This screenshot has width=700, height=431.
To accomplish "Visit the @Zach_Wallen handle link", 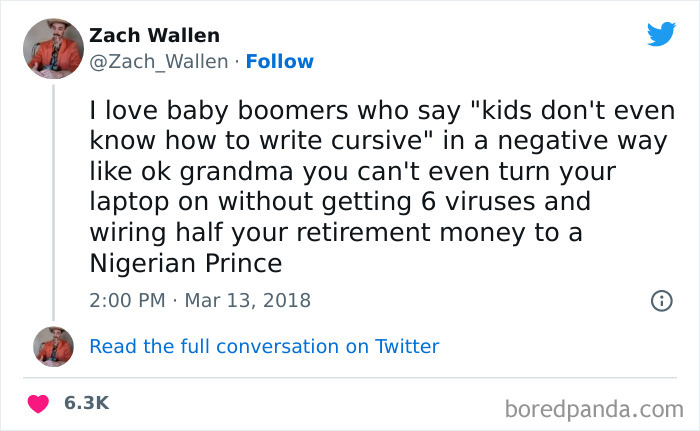I will coord(159,61).
